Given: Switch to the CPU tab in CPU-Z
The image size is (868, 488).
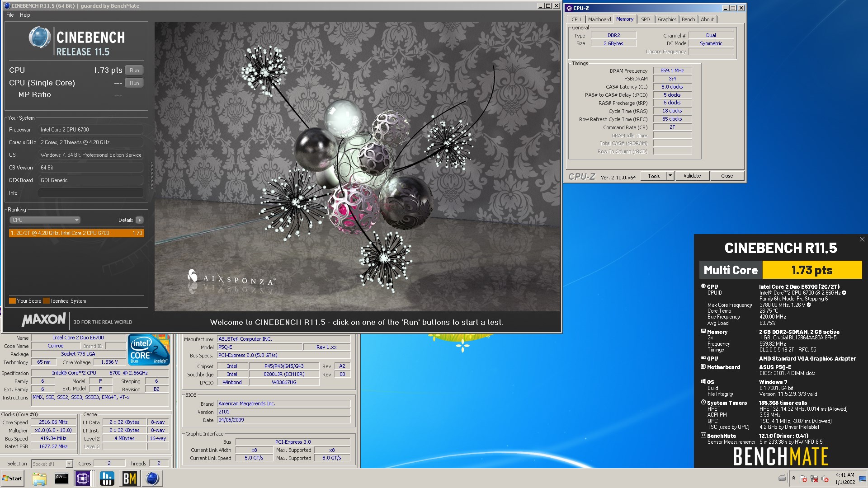Looking at the screenshot, I should coord(576,19).
